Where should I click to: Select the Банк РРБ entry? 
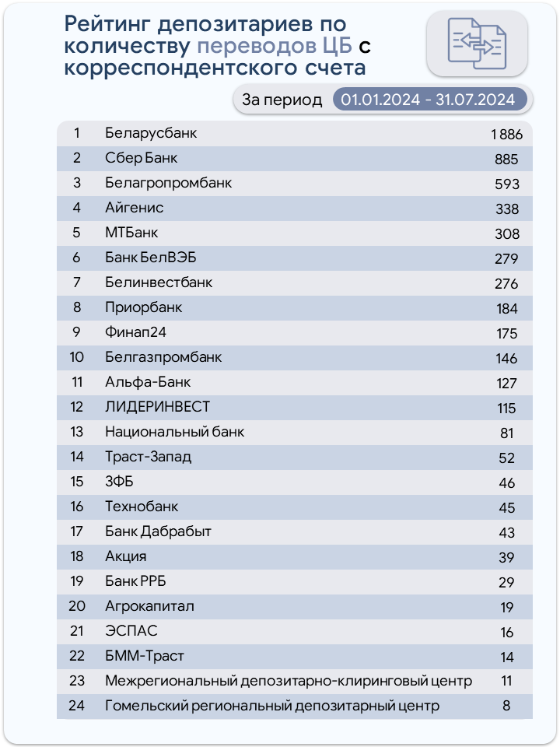click(135, 581)
